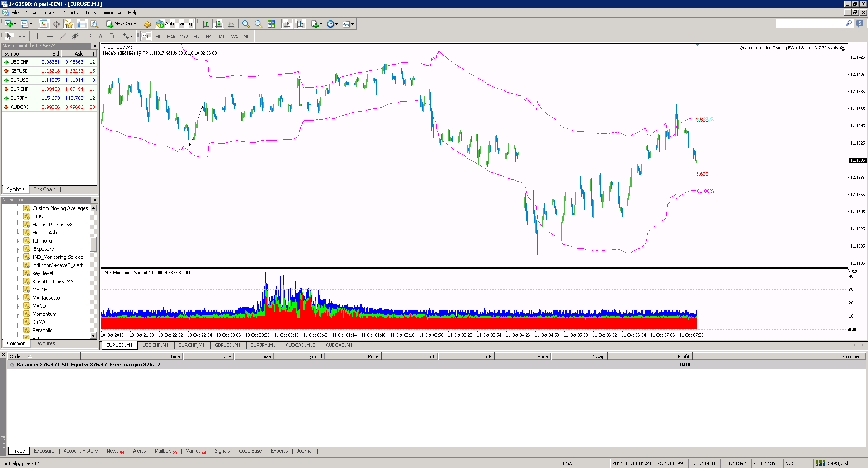Select the Text 'A' drawing tool
The height and width of the screenshot is (468, 868).
100,36
